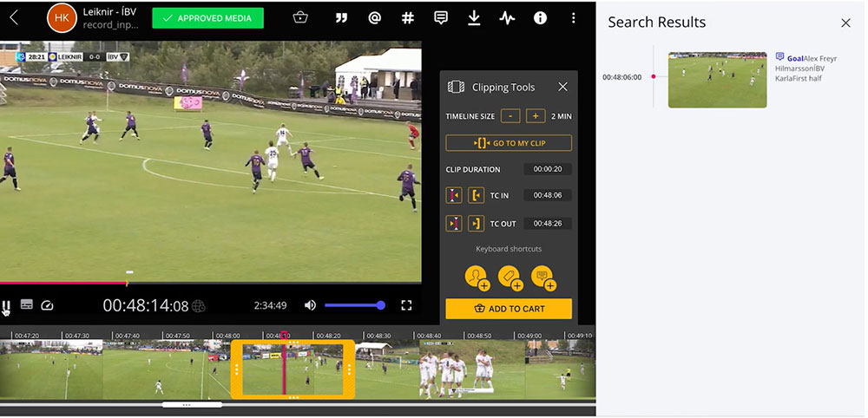Toggle subtitles with the captions icon

[27, 305]
